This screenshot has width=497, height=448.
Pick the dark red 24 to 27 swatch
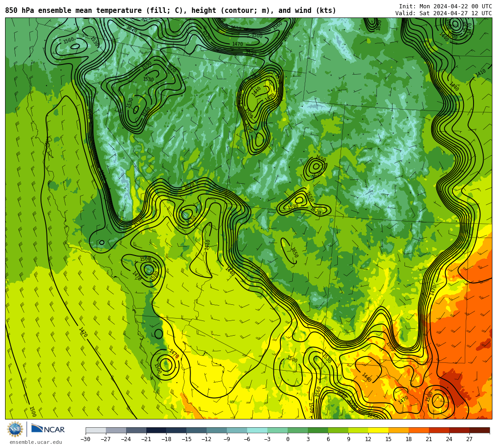[x=460, y=430]
